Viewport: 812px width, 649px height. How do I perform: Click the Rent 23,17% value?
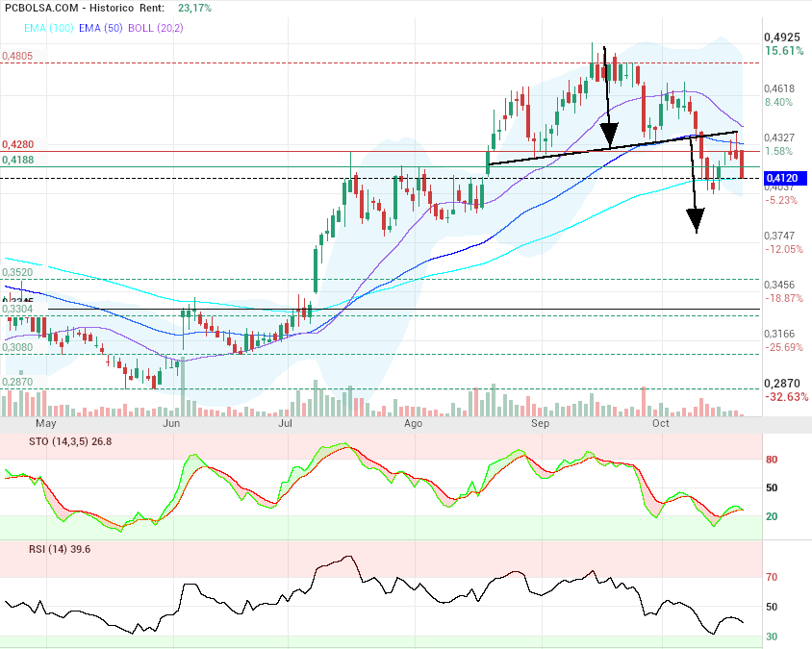[x=195, y=8]
